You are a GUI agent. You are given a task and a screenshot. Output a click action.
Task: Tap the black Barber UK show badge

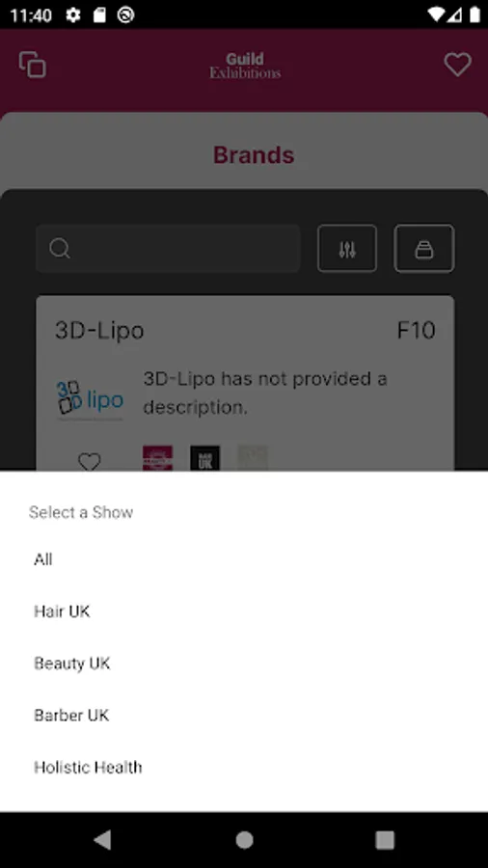[x=204, y=458]
